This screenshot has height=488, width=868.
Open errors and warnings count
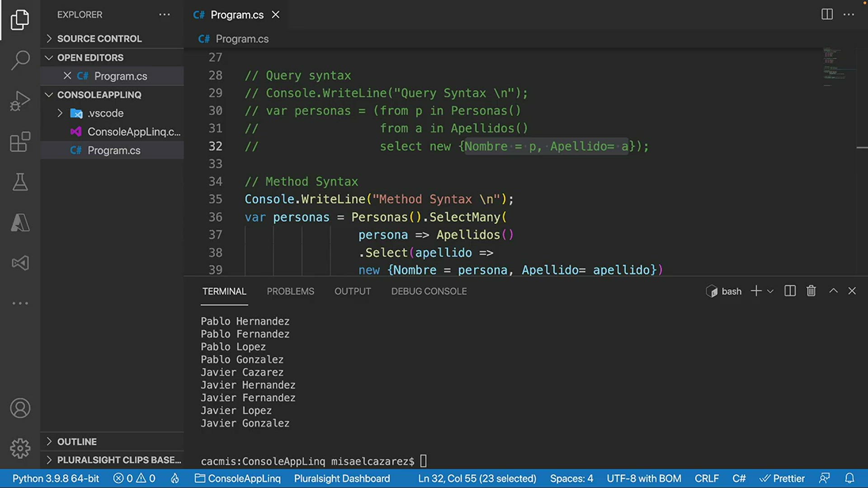[x=134, y=478]
